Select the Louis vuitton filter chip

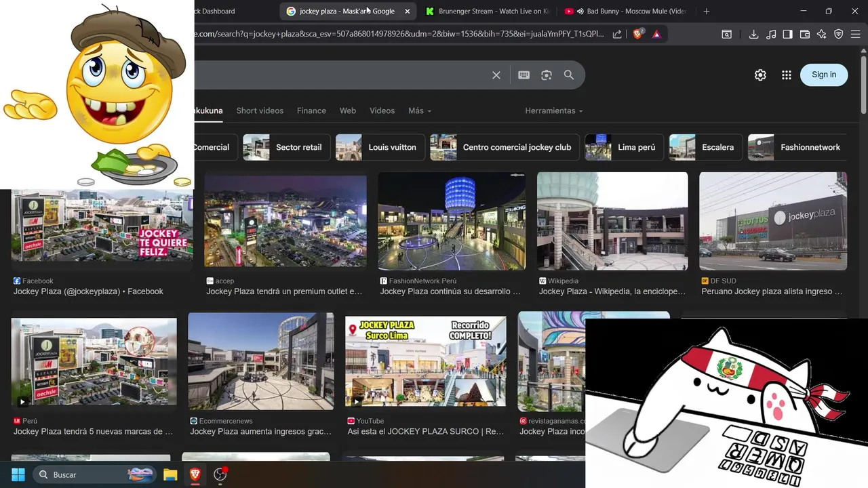point(380,147)
